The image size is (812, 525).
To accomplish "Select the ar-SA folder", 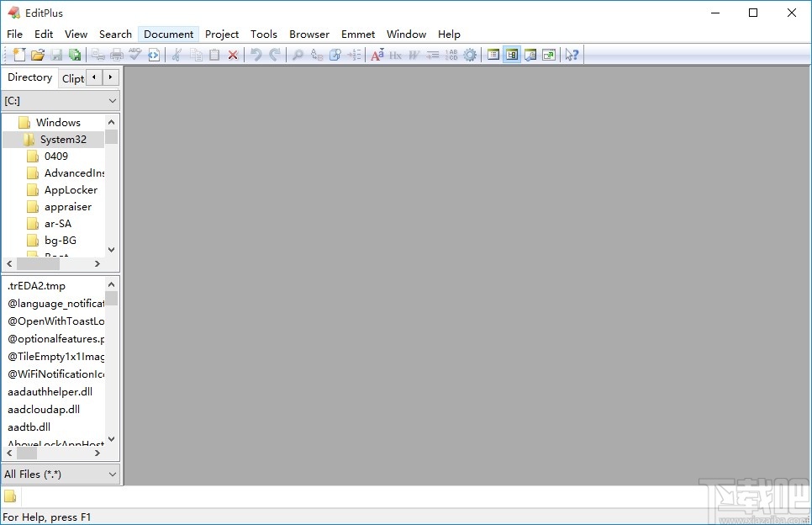I will [x=57, y=224].
